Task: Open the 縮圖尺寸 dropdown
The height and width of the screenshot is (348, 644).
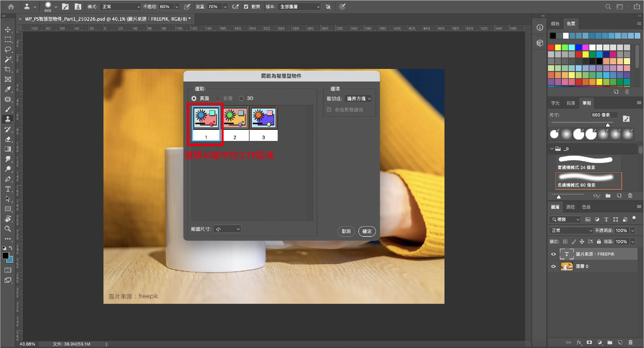Action: click(x=227, y=229)
